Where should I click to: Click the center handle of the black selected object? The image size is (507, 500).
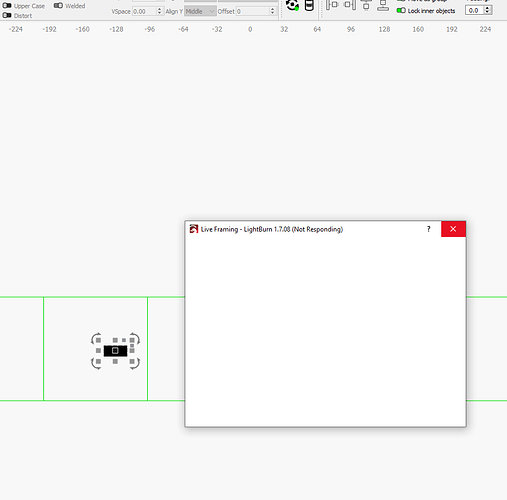pos(115,351)
